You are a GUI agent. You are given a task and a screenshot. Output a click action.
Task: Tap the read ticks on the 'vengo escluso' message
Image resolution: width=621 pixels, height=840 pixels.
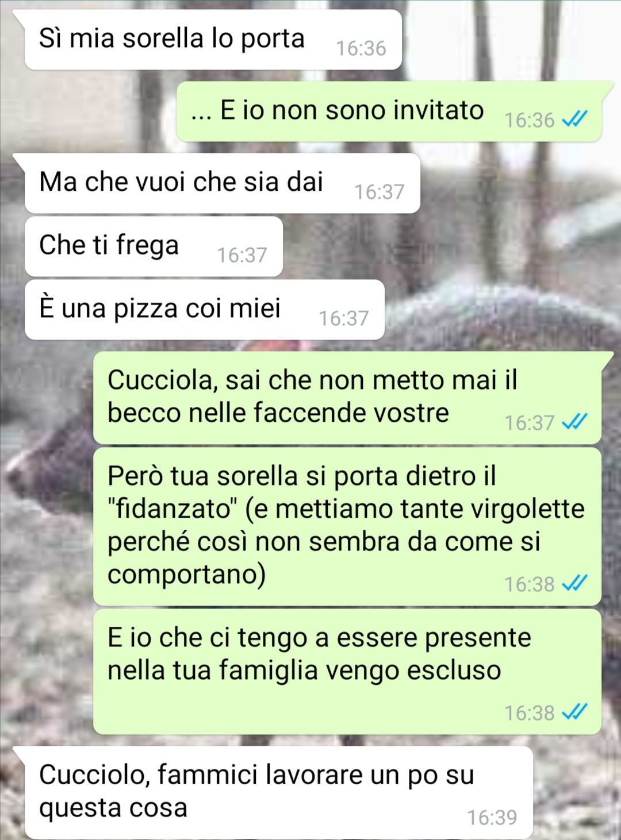tap(574, 712)
